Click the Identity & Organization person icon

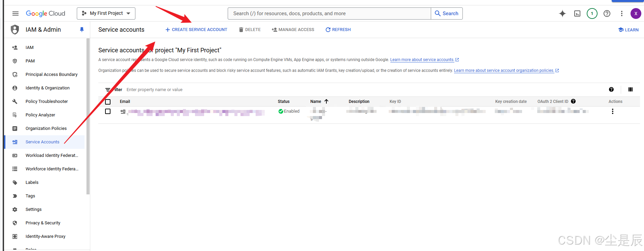pyautogui.click(x=15, y=88)
